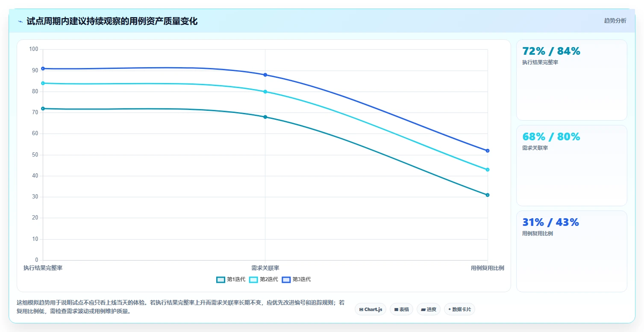Click the 第2迭代 point at 需求关联率 (80)
Viewport: 644px width, 332px height.
(x=265, y=92)
